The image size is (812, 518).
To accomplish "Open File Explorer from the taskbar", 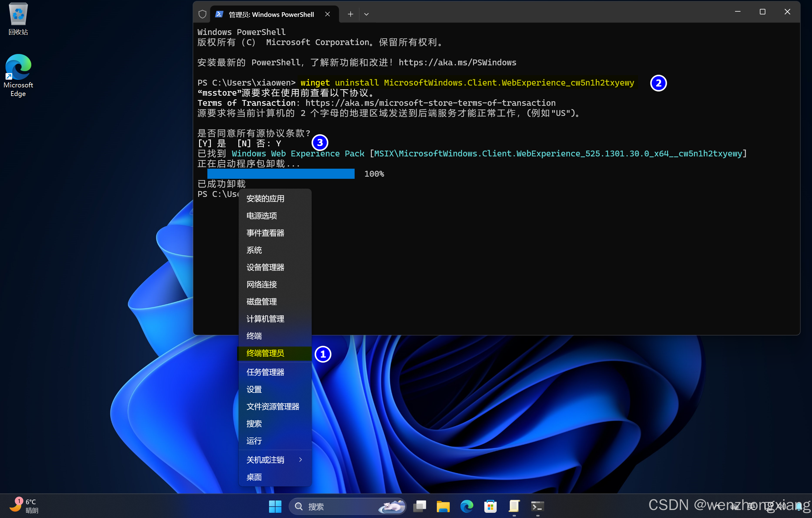I will coord(443,506).
